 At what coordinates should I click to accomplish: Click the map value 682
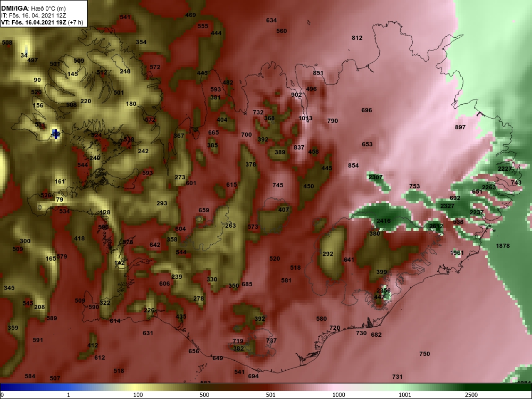pyautogui.click(x=376, y=335)
